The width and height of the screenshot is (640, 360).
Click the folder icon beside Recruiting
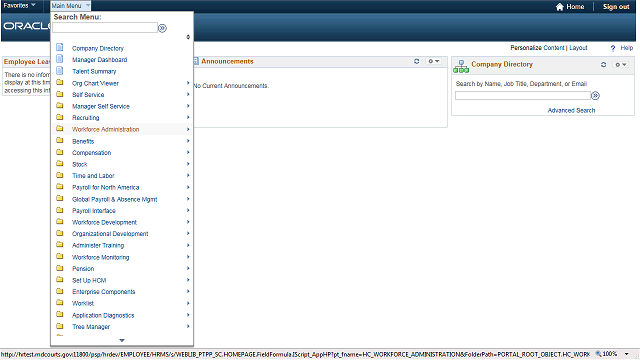coord(60,117)
